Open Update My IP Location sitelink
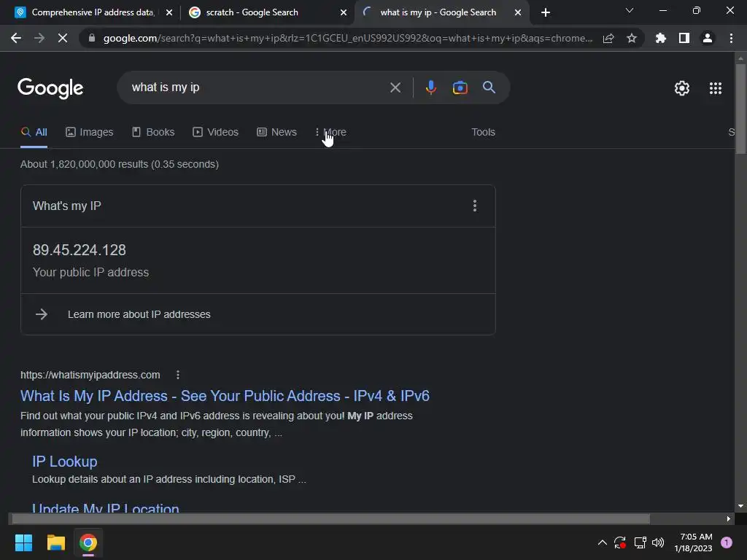 (x=106, y=507)
